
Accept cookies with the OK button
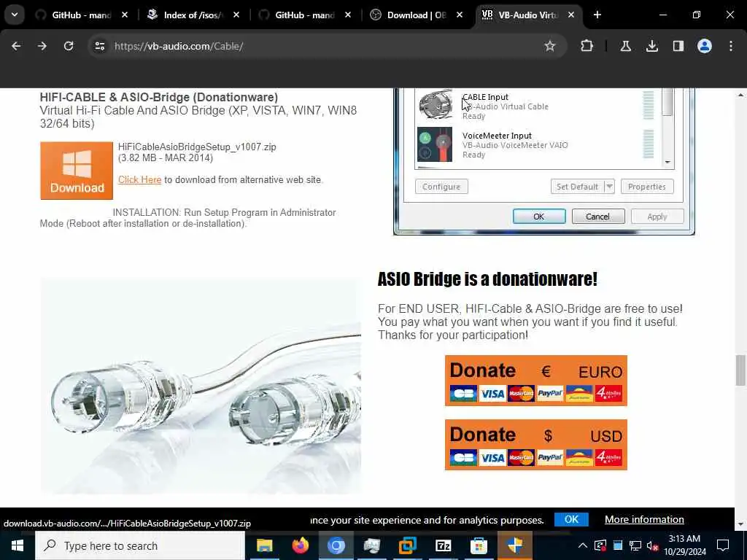pos(571,519)
